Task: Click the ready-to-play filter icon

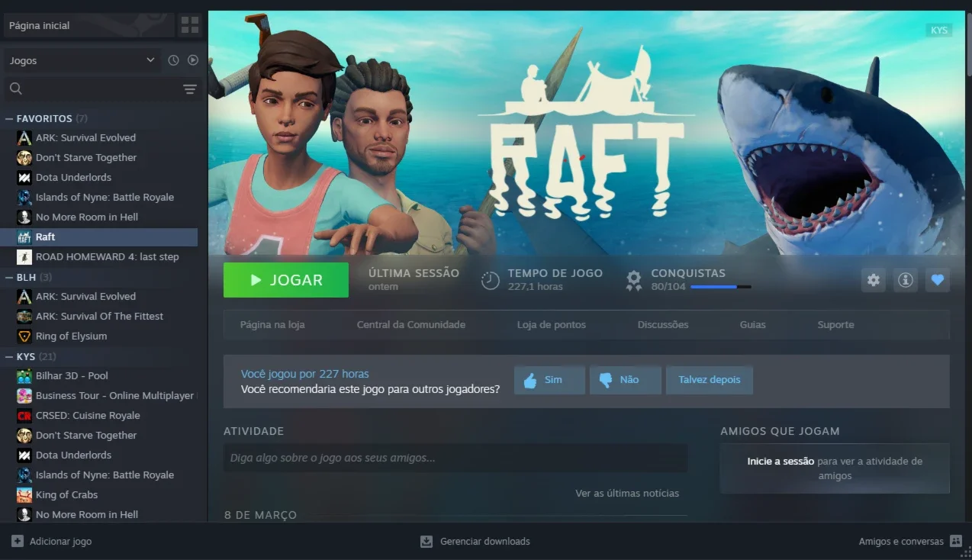Action: (x=193, y=60)
